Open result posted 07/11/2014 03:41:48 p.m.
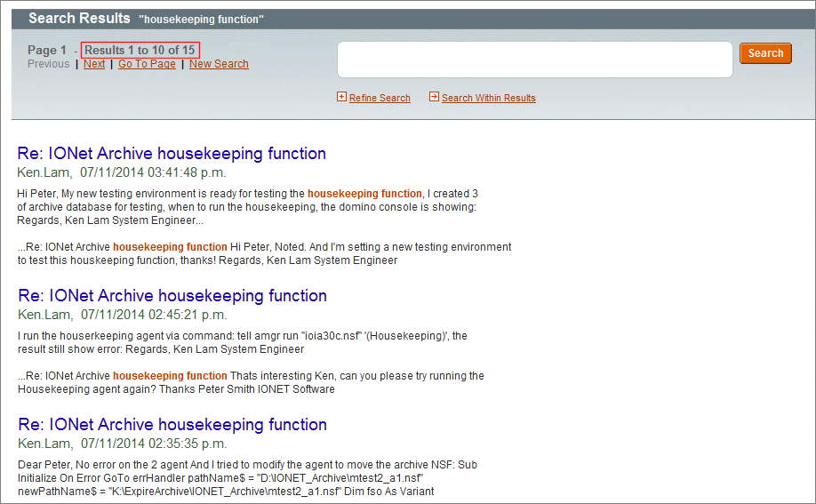The image size is (816, 504). click(172, 154)
